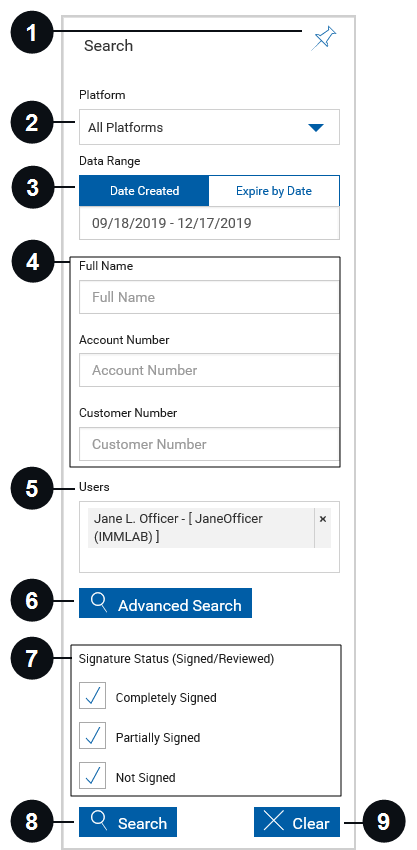Screen dimensions: 417x850
Task: Open the Platform dropdown arrow
Action: click(316, 127)
